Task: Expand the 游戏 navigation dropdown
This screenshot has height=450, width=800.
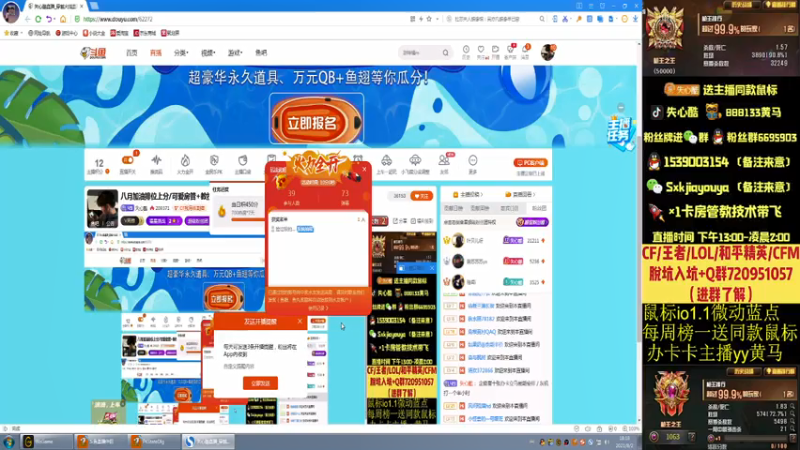Action: 235,53
